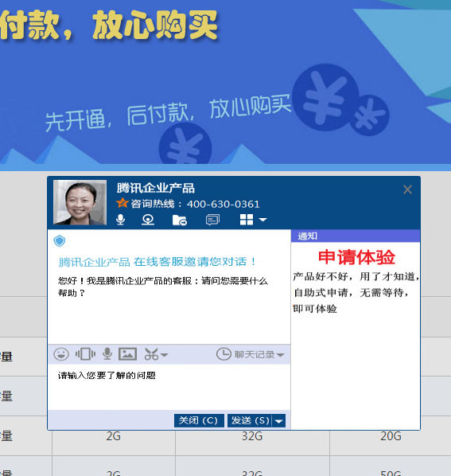Start a webcam video call from header
Viewport: 451px width, 476px height.
(148, 220)
